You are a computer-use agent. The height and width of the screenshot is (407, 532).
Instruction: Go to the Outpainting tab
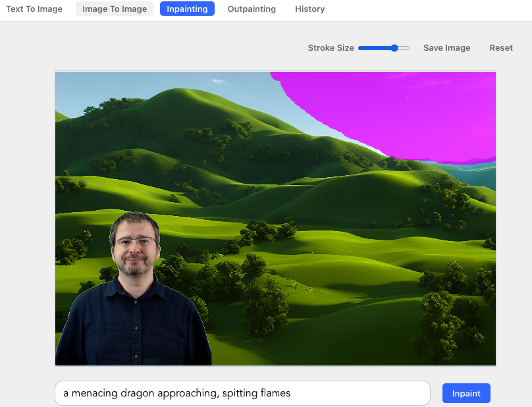pyautogui.click(x=252, y=9)
